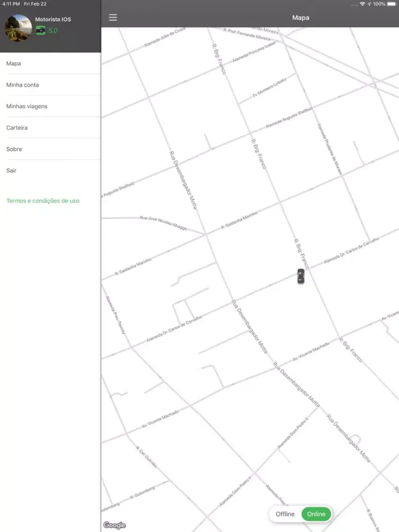Tap the battery indicator in status bar
The height and width of the screenshot is (532, 399).
392,4
